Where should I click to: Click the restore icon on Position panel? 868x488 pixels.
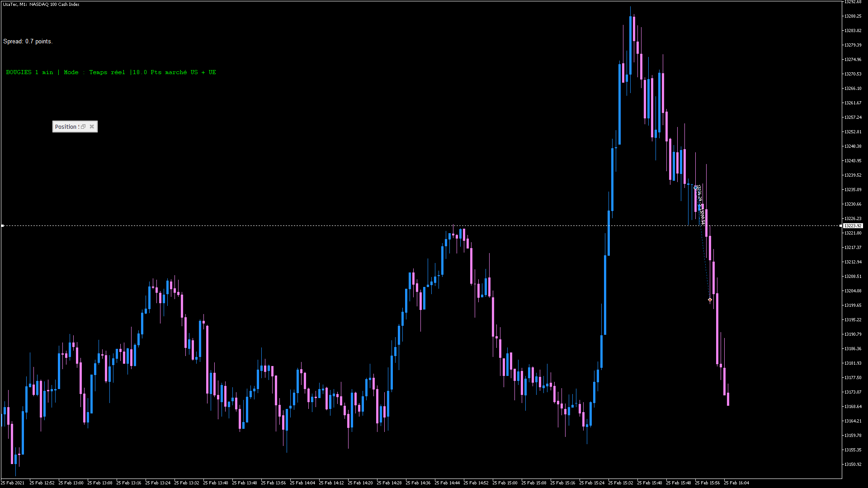pyautogui.click(x=83, y=127)
